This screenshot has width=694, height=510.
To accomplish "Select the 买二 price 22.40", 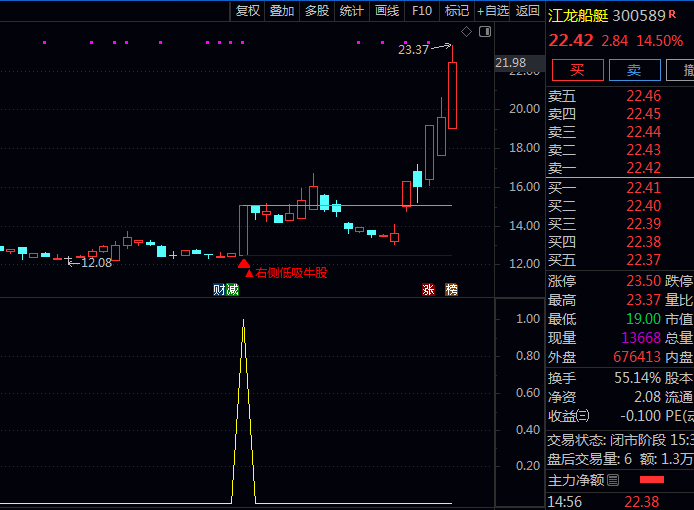I will click(644, 206).
